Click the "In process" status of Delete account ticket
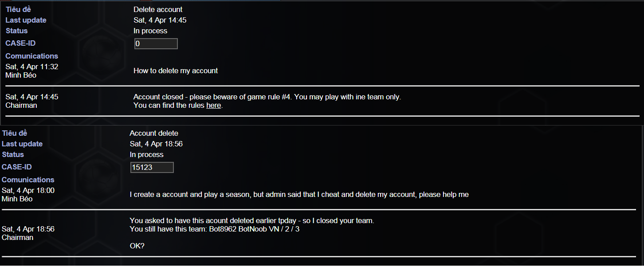Viewport: 644px width, 267px height. tap(150, 31)
